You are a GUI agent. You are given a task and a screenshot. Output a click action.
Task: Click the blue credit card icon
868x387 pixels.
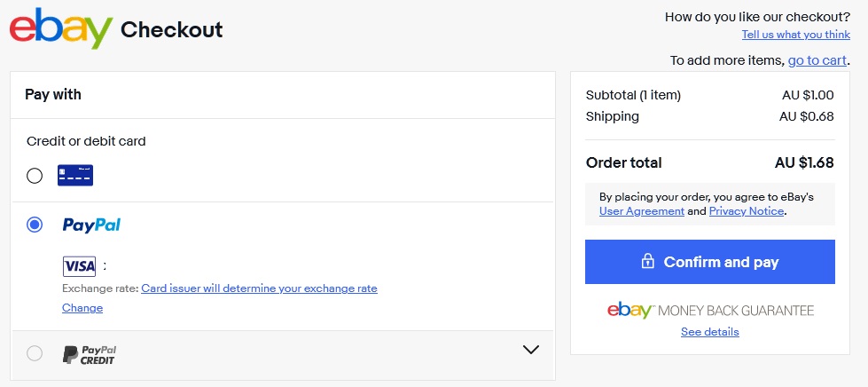(75, 175)
